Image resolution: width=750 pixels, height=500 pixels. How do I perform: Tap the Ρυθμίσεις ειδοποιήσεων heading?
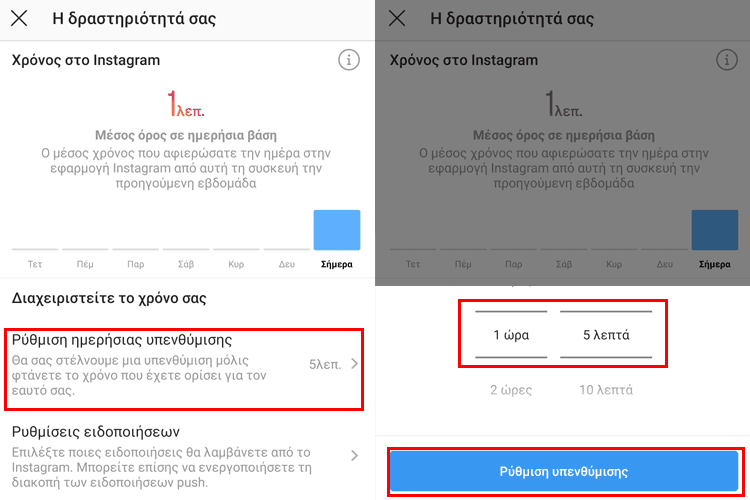[x=96, y=432]
